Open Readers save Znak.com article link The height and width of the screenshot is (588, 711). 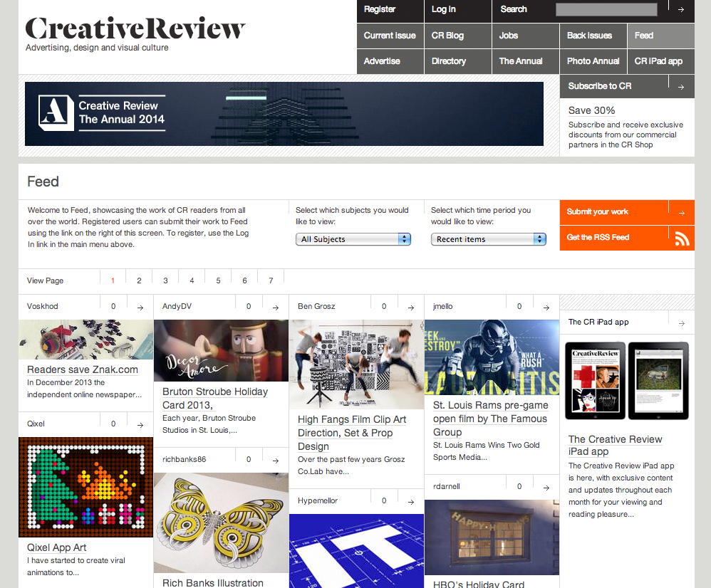tap(83, 369)
